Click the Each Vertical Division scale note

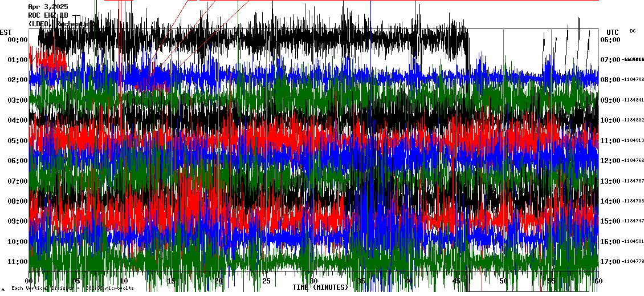tap(72, 289)
